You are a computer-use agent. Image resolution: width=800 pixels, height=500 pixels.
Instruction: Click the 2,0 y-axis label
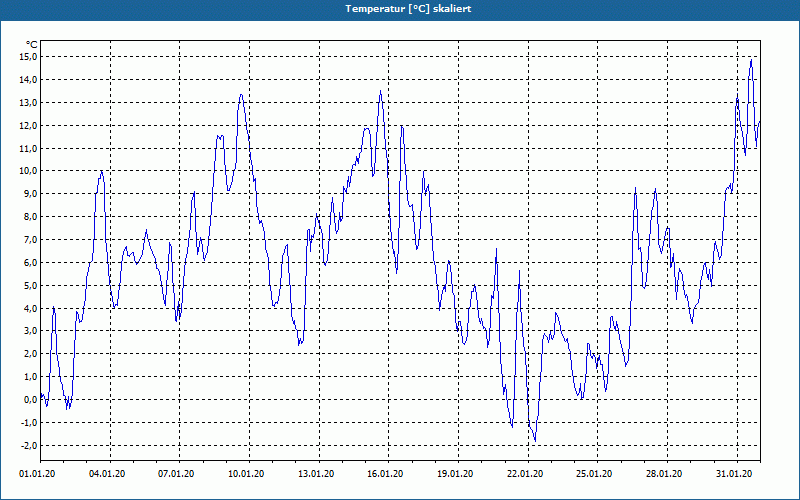click(x=31, y=354)
